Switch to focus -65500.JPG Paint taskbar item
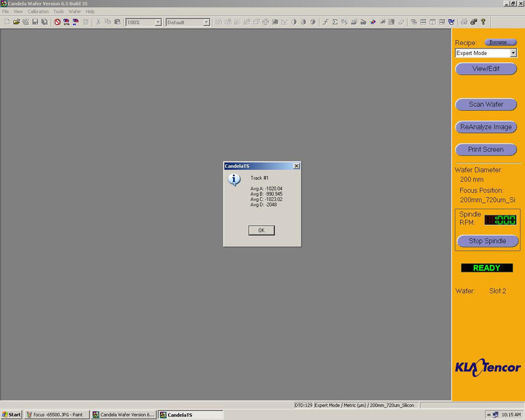This screenshot has width=525, height=420. pos(56,415)
